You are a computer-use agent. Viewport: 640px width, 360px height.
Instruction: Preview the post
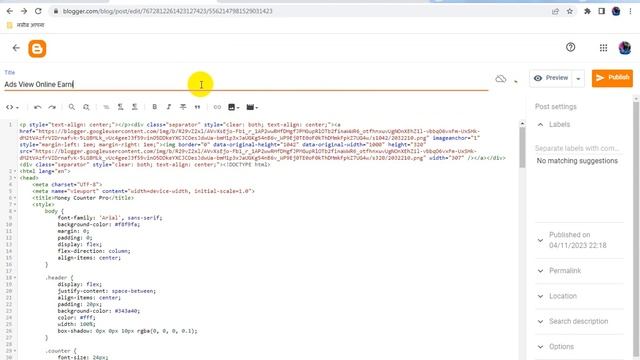tap(551, 78)
